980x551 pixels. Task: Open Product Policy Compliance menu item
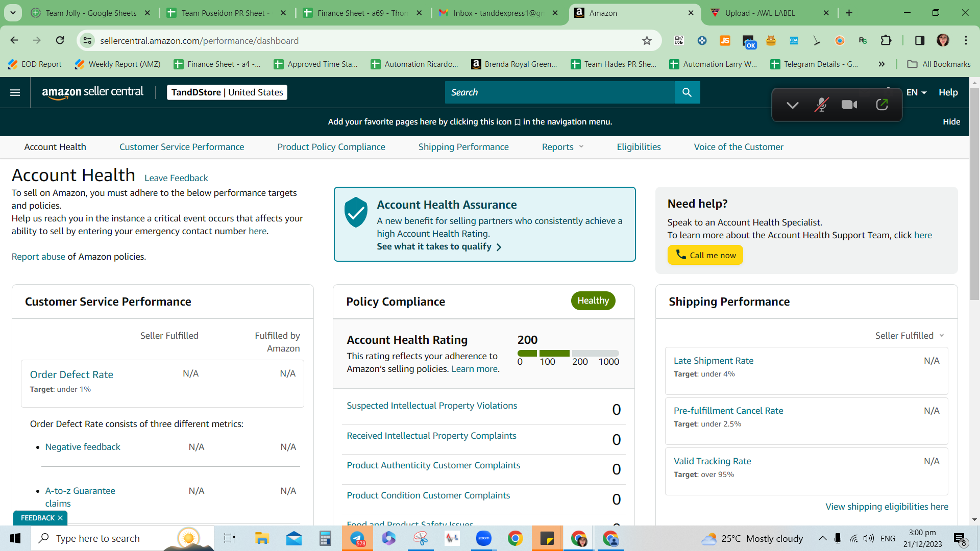(331, 147)
